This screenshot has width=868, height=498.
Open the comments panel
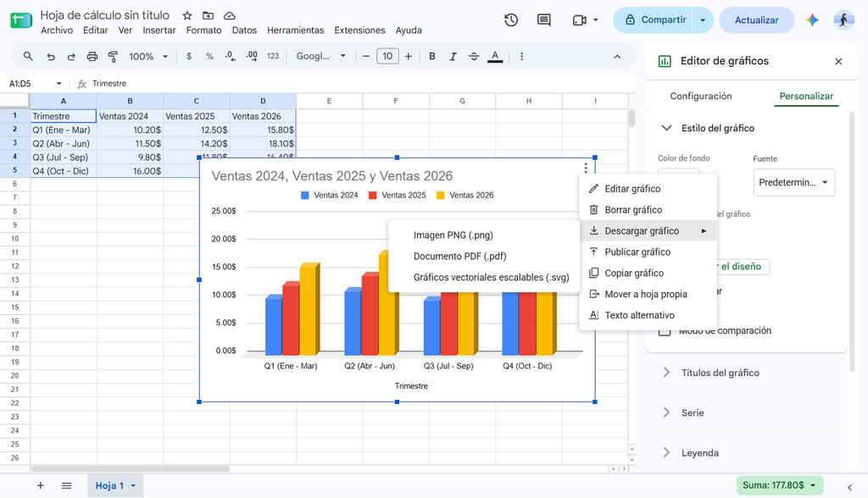pyautogui.click(x=543, y=20)
